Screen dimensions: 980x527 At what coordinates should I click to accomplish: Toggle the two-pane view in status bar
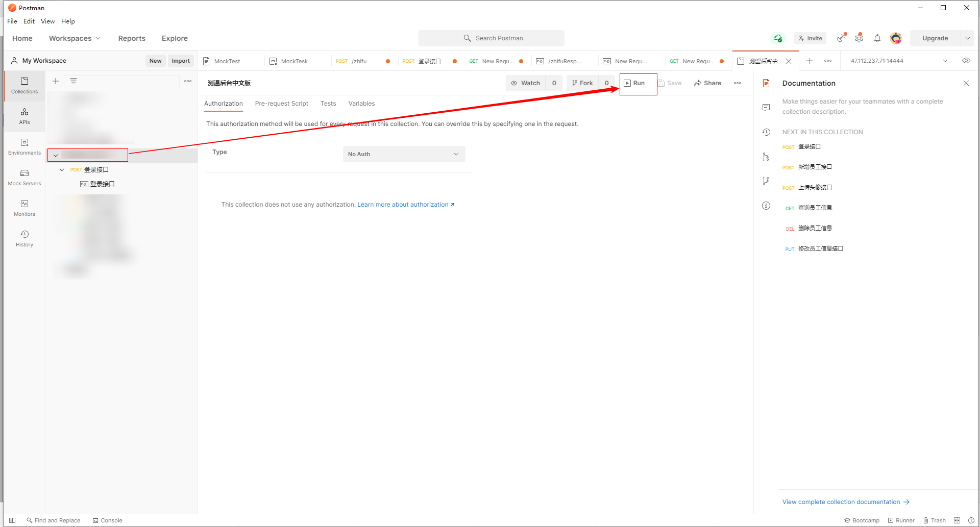click(957, 520)
